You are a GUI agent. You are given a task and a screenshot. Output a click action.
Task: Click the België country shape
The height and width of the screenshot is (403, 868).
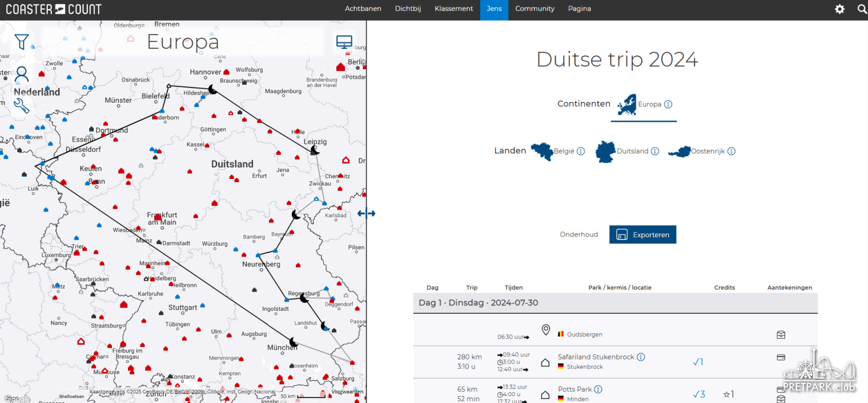(x=542, y=151)
